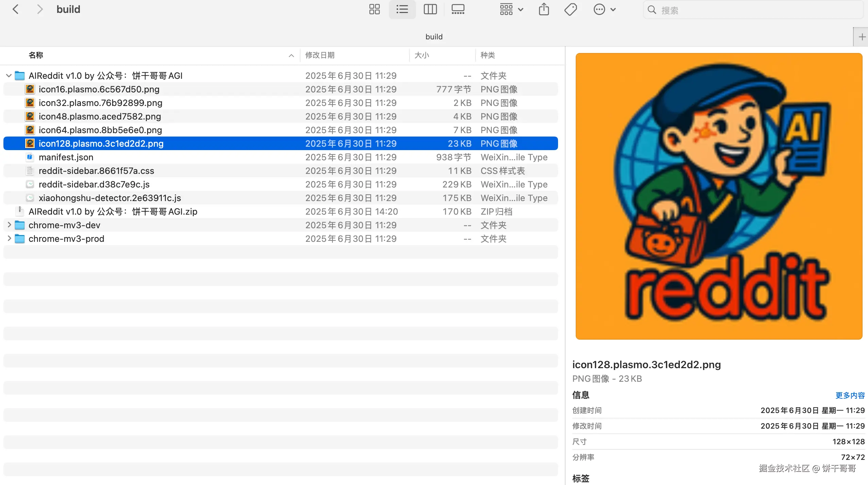Expand the chrome-mv3-prod folder
Image resolution: width=868 pixels, height=485 pixels.
click(9, 238)
